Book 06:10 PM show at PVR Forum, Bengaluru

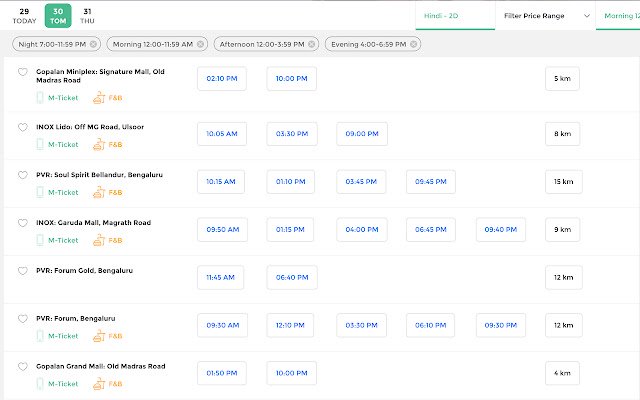[x=430, y=325]
